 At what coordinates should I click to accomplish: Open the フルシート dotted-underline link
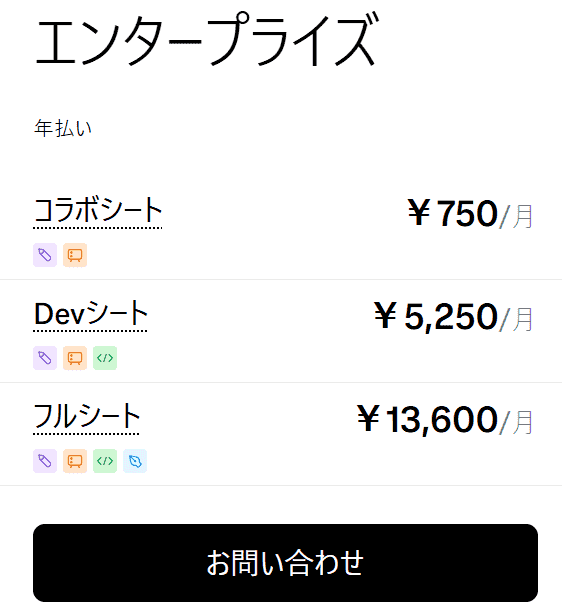[x=86, y=418]
